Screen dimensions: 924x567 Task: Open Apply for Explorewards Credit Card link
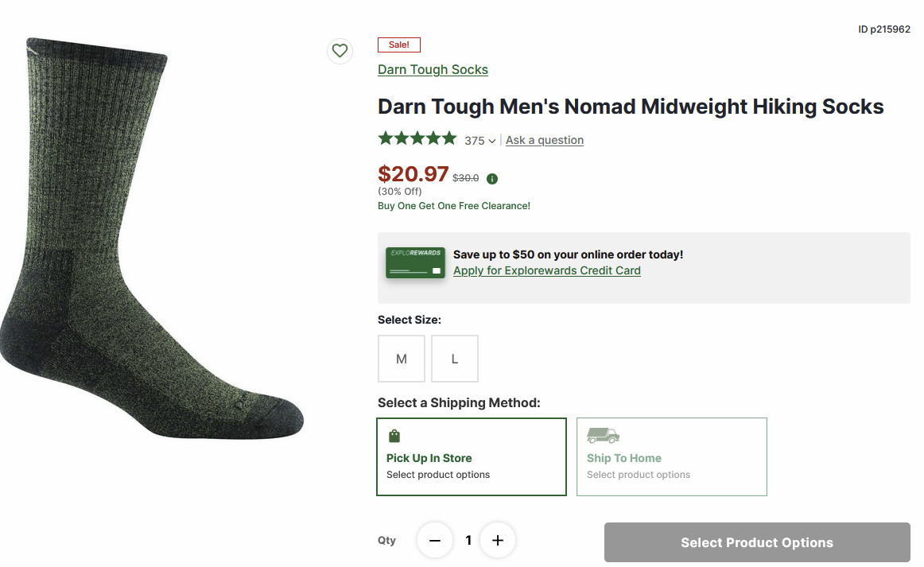[x=546, y=270]
